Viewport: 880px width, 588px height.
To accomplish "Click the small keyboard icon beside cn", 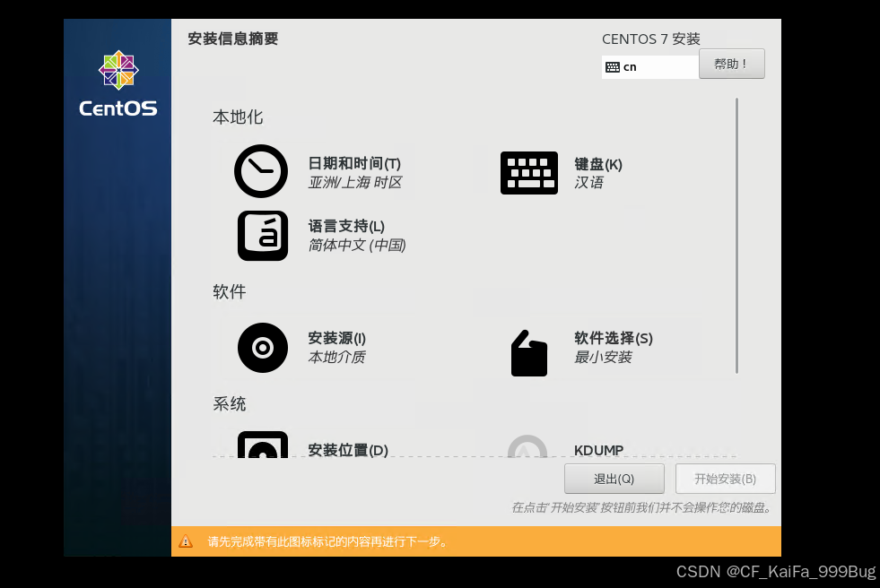I will tap(613, 67).
